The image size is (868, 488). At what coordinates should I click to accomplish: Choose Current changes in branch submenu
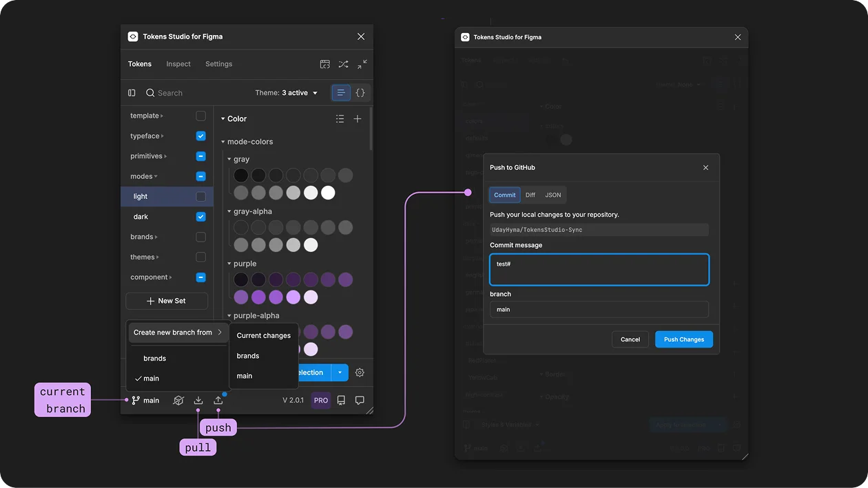point(264,336)
